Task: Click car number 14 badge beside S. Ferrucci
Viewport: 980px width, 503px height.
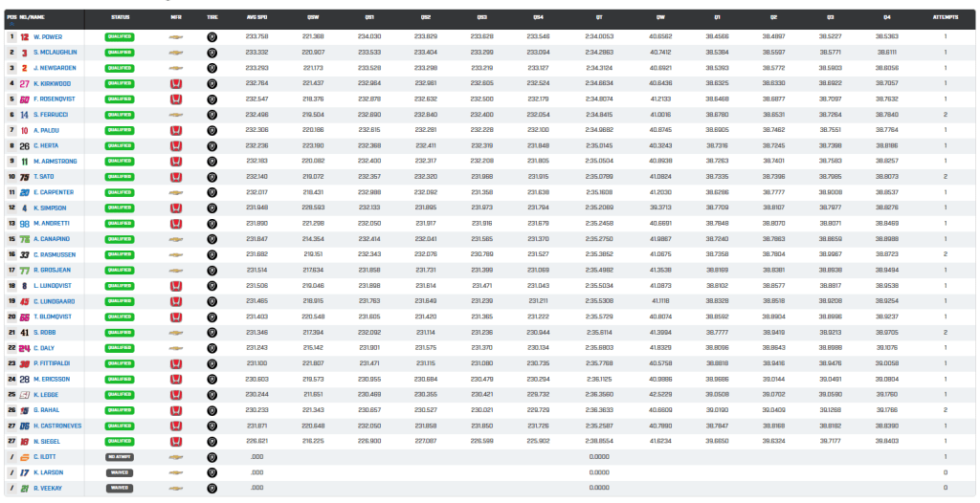Action: (x=24, y=115)
